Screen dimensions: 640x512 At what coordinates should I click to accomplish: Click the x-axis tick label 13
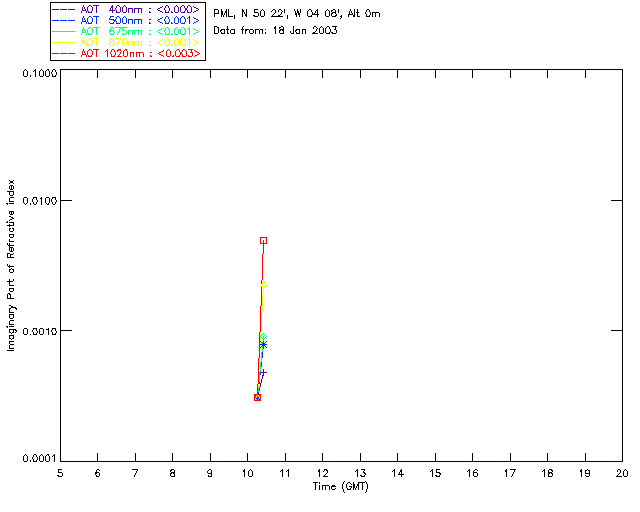click(x=360, y=473)
